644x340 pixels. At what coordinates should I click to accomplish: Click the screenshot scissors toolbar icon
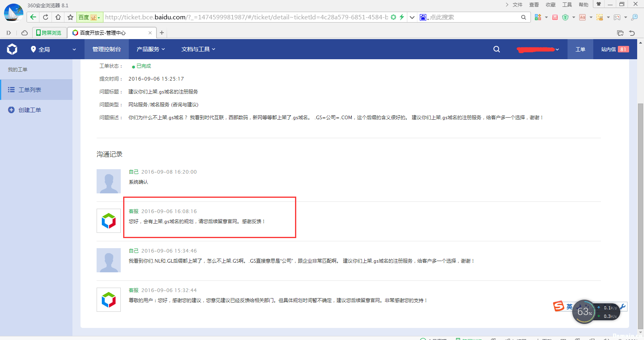pos(600,17)
